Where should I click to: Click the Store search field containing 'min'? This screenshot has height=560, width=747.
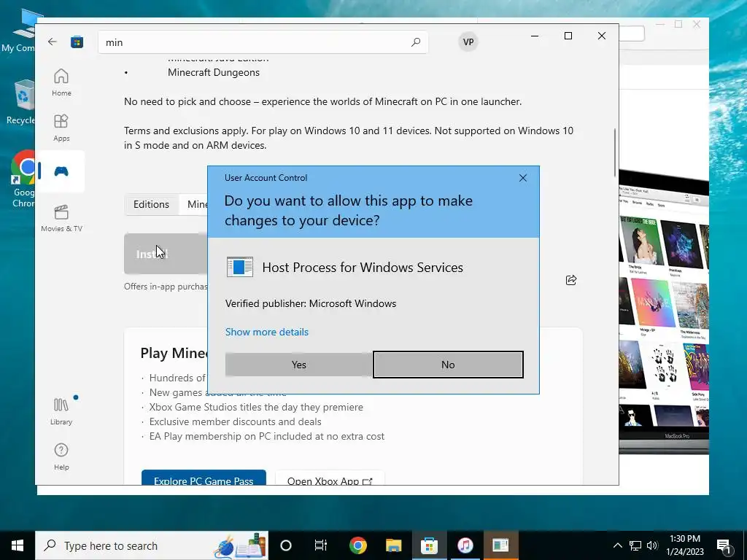coord(263,42)
